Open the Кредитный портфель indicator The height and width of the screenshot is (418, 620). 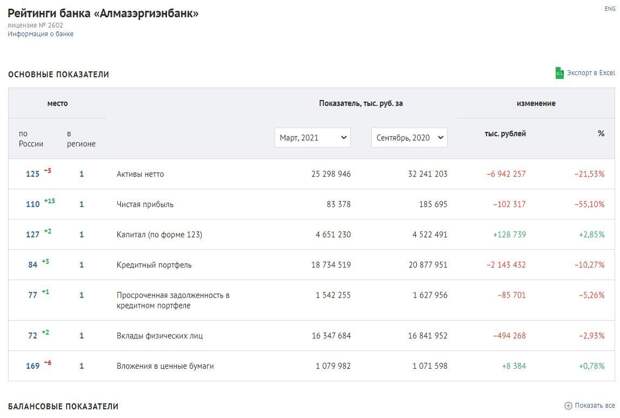point(154,265)
